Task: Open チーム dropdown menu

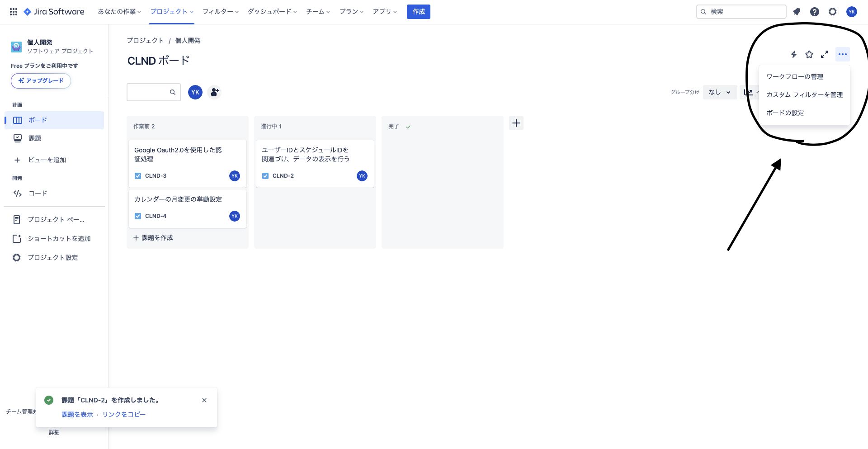Action: (318, 12)
